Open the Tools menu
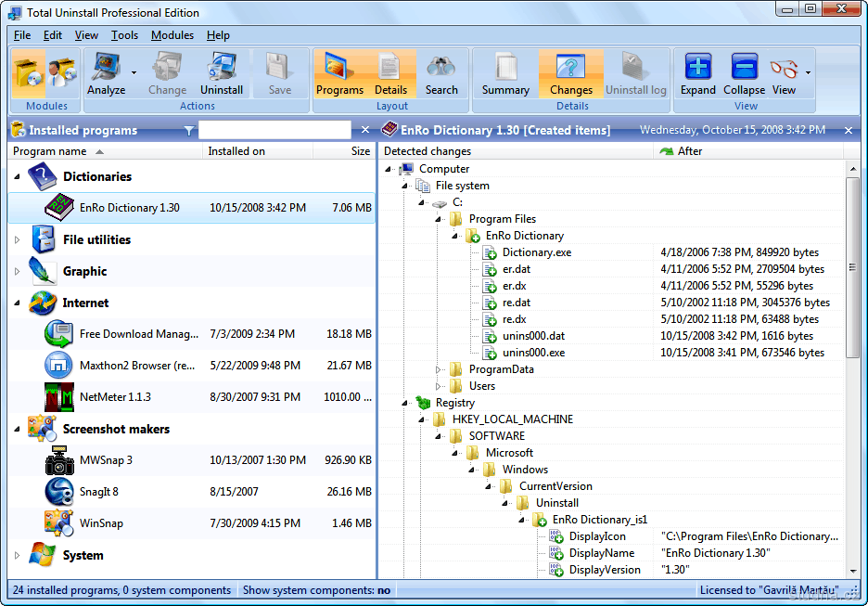The image size is (868, 606). coord(124,35)
